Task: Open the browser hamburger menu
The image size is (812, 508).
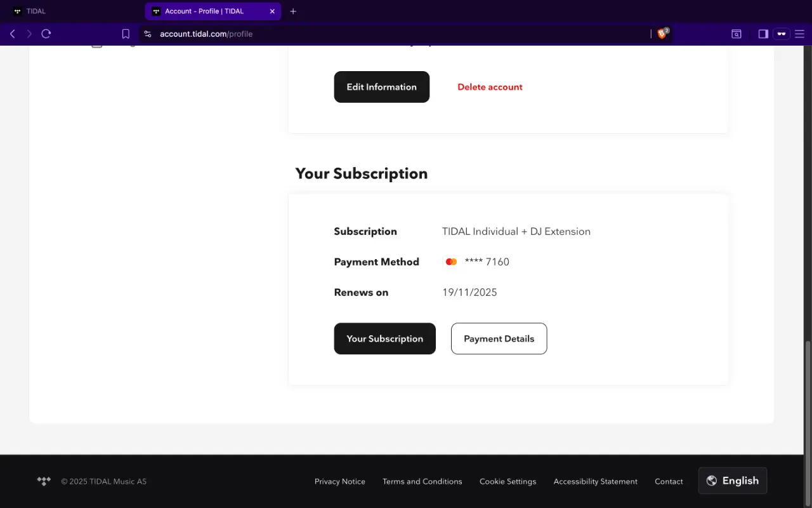Action: [x=799, y=34]
